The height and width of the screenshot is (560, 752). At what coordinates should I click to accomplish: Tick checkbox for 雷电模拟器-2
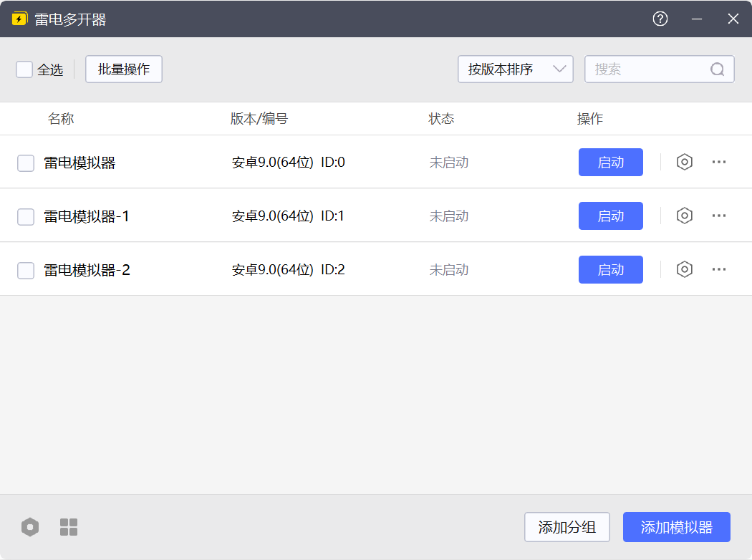[x=26, y=271]
